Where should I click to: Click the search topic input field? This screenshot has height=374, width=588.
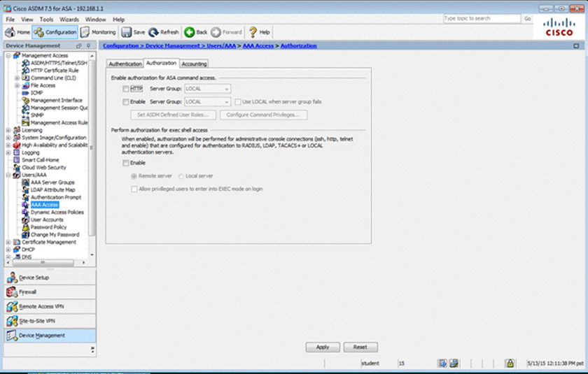pyautogui.click(x=482, y=18)
